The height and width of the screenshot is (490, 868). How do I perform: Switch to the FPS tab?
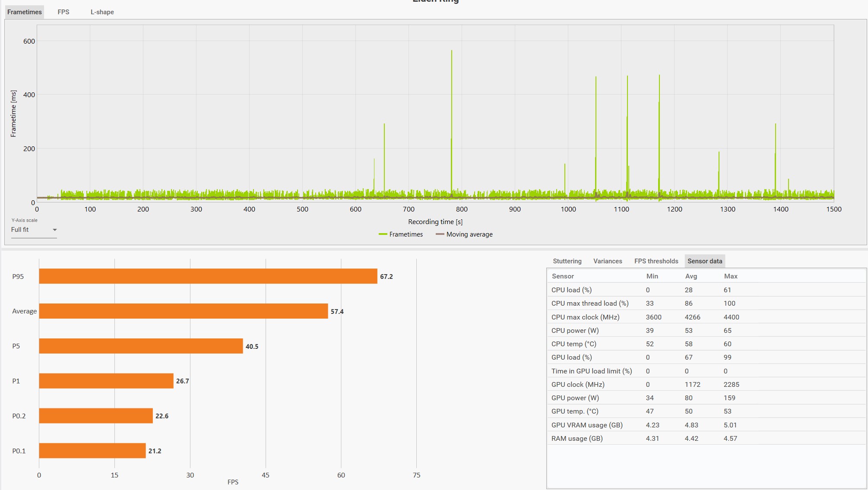pyautogui.click(x=63, y=12)
